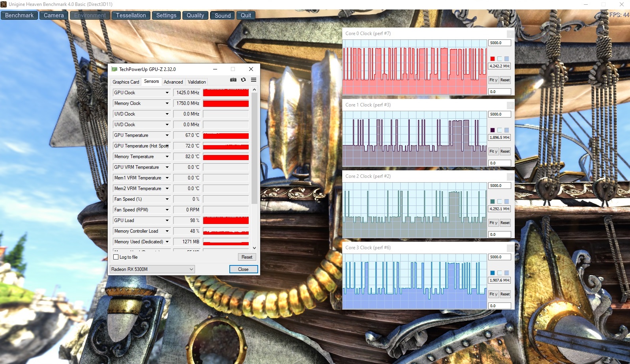Click Fit y for Core 3 Clock graph
The image size is (630, 364).
493,294
